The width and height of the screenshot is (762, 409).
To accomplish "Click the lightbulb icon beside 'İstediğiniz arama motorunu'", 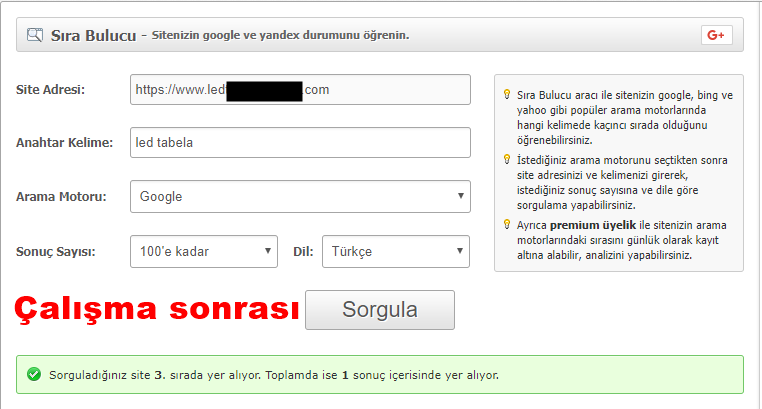I will (x=507, y=159).
